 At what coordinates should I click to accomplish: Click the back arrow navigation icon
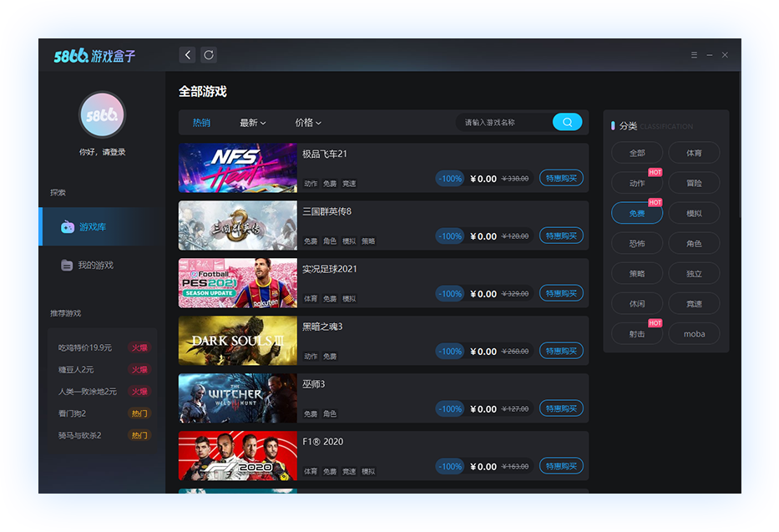coord(187,55)
